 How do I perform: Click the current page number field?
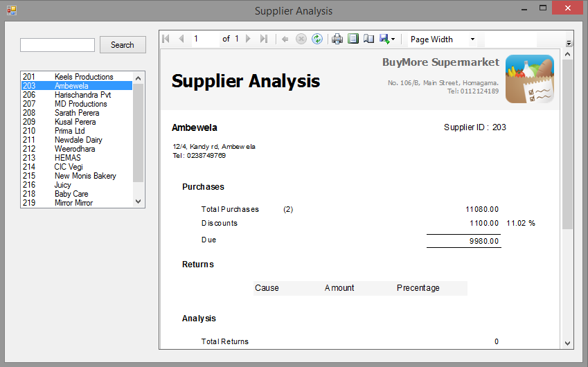tap(205, 39)
